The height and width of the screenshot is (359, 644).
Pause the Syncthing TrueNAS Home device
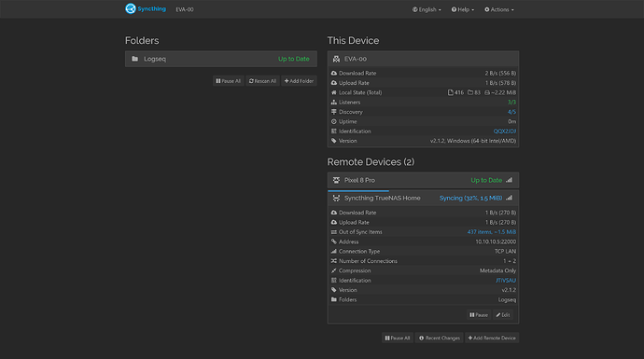(479, 315)
